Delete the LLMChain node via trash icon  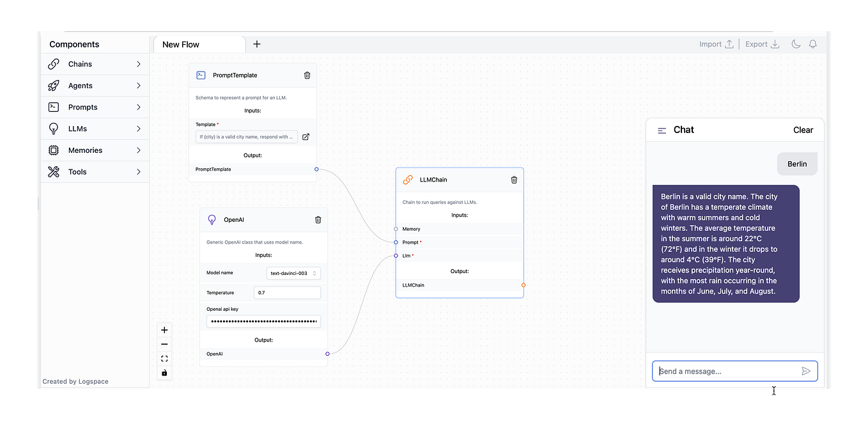click(514, 180)
